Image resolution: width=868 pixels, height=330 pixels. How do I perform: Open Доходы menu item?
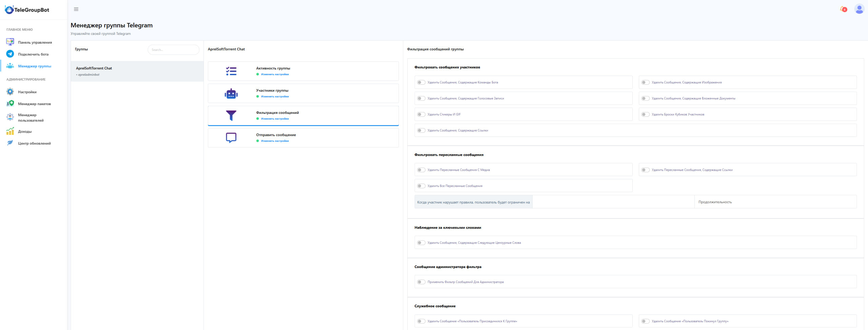point(25,131)
